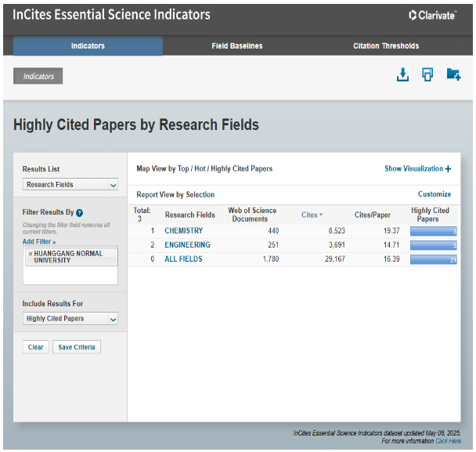Click the download report icon
The width and height of the screenshot is (476, 452).
[402, 75]
